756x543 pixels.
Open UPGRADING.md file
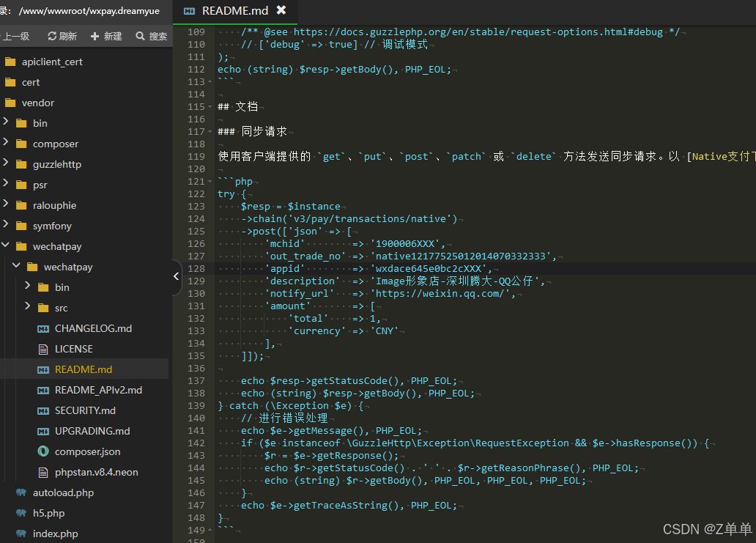coord(92,431)
